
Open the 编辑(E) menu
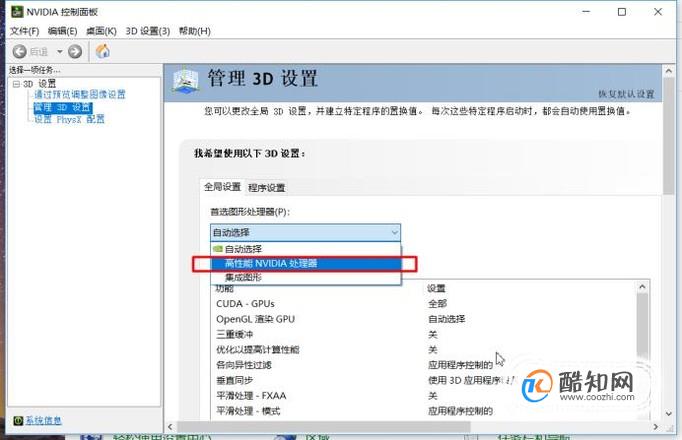click(x=63, y=31)
